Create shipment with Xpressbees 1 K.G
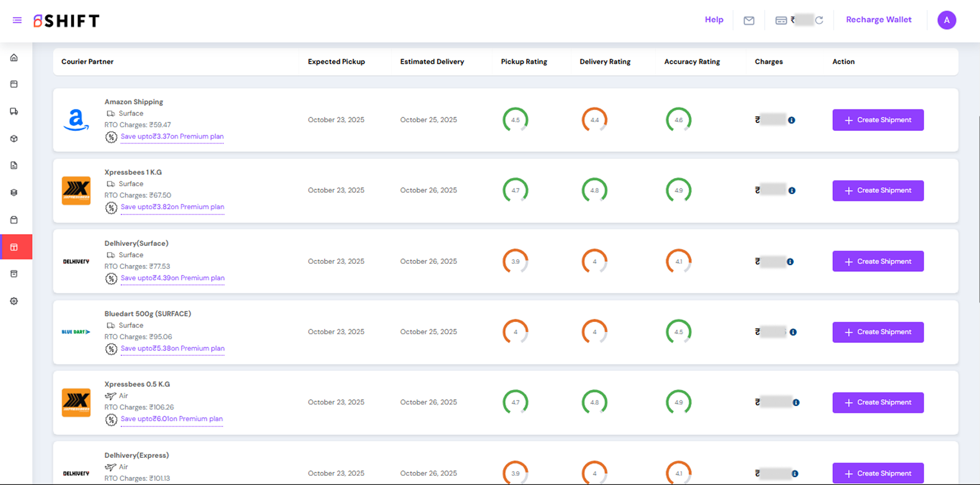 coord(877,190)
